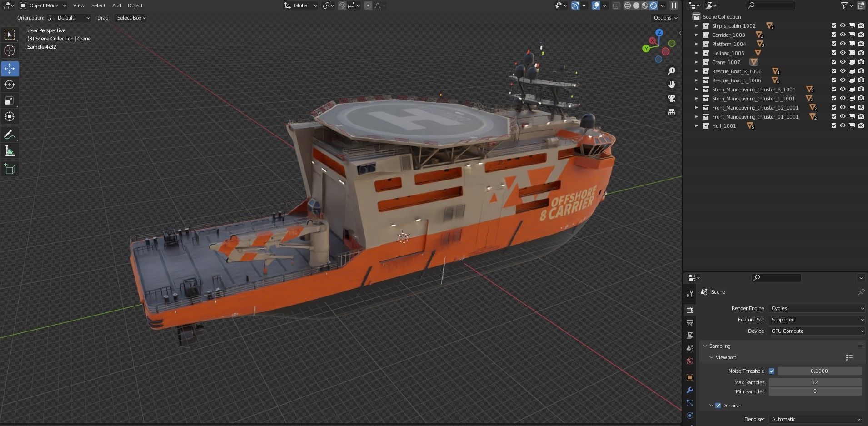The width and height of the screenshot is (868, 426).
Task: Pick the Annotate tool
Action: pos(10,135)
